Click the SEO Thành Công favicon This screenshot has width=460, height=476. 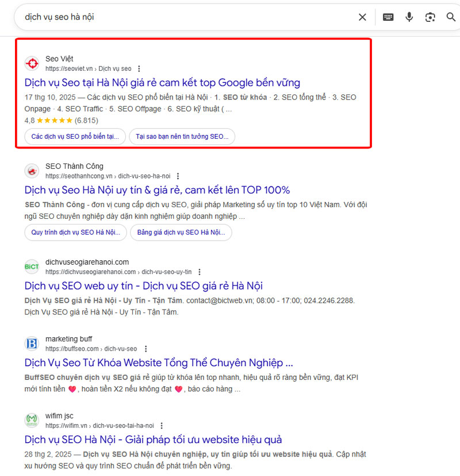pos(32,170)
